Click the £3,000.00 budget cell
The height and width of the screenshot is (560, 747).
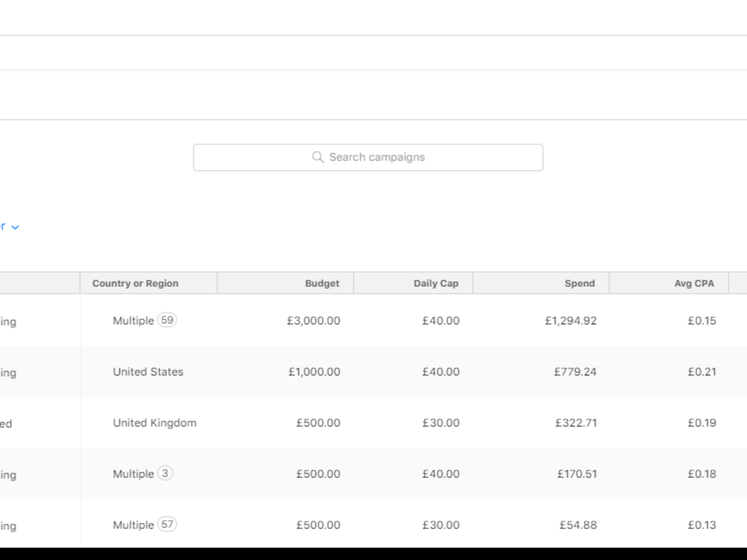(314, 321)
